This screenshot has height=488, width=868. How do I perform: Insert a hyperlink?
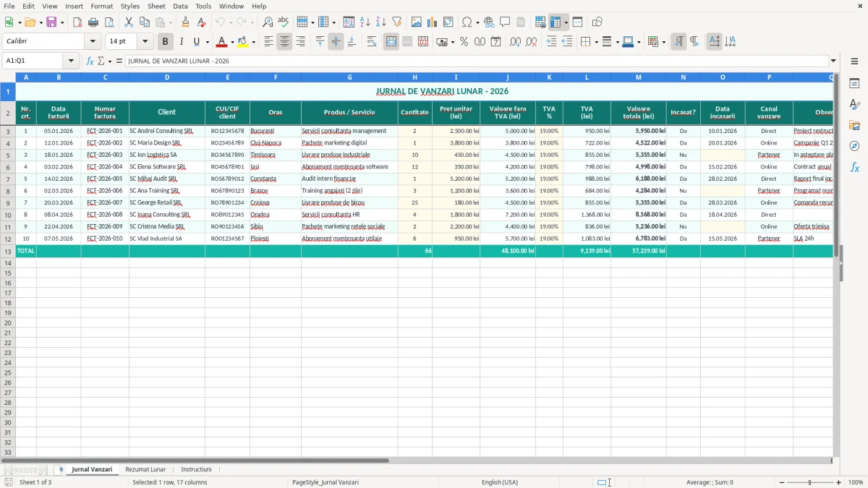click(489, 22)
